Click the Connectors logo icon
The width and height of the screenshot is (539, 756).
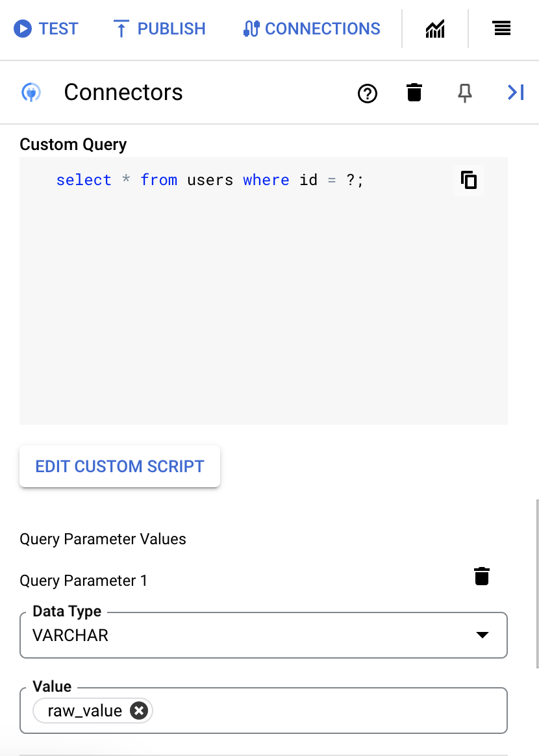(x=31, y=92)
